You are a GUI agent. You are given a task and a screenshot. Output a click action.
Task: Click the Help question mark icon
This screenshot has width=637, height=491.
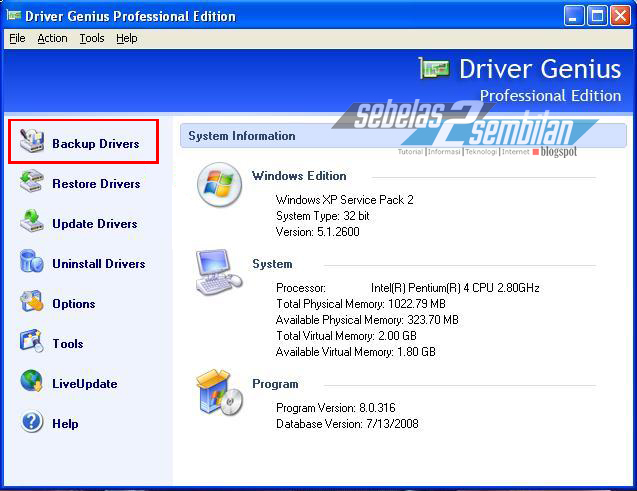[x=32, y=421]
